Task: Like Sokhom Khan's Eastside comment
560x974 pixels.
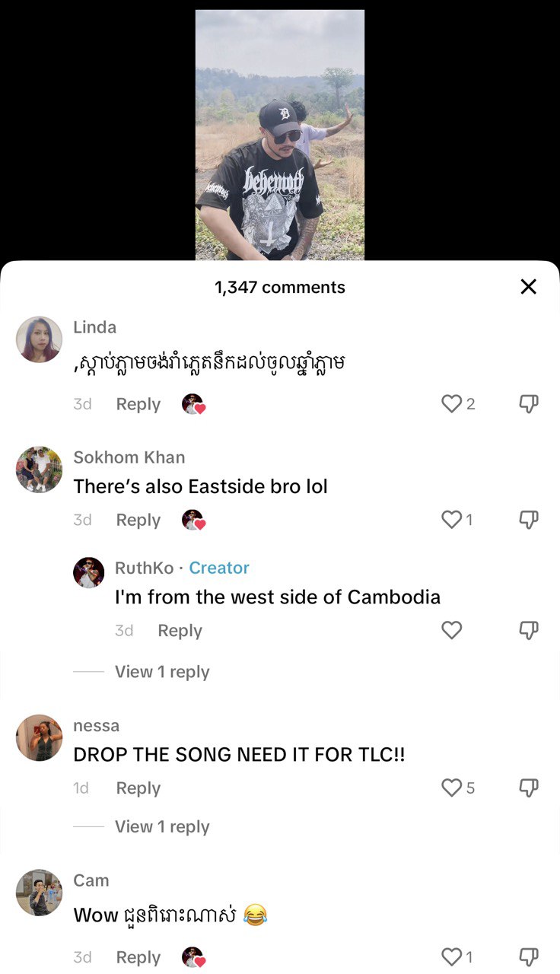Action: 452,519
